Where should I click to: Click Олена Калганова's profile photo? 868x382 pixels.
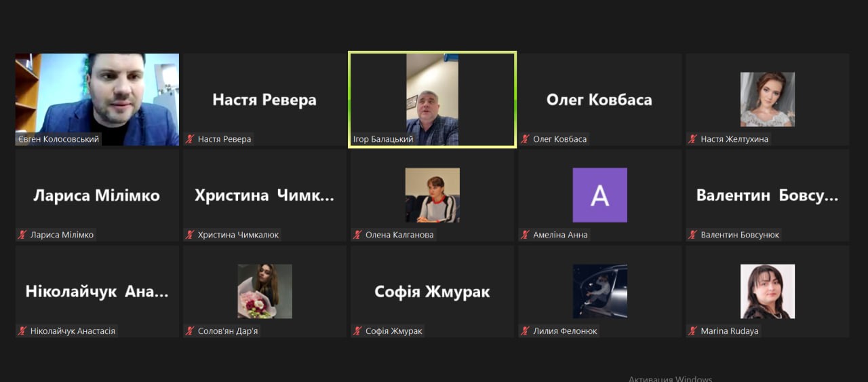[433, 195]
